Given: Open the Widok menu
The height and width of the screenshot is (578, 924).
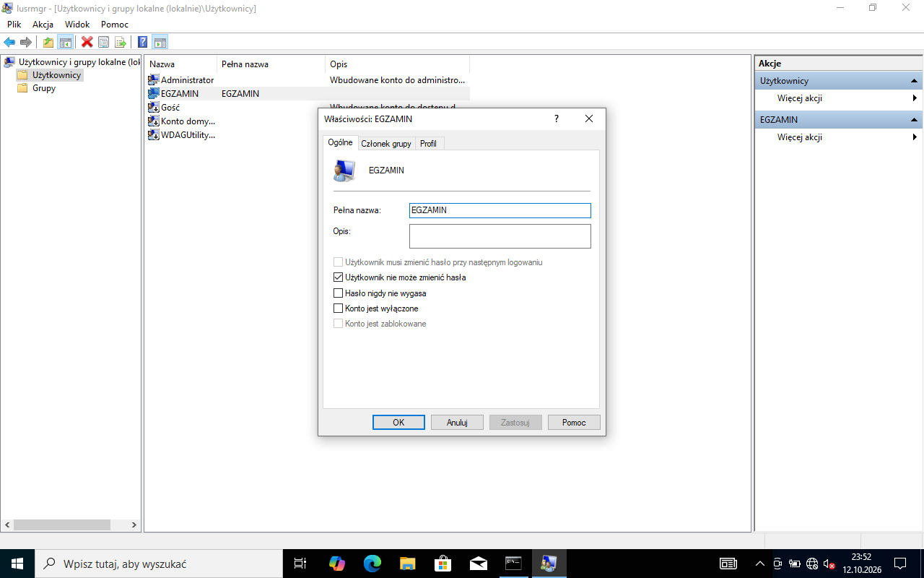Looking at the screenshot, I should coord(77,24).
